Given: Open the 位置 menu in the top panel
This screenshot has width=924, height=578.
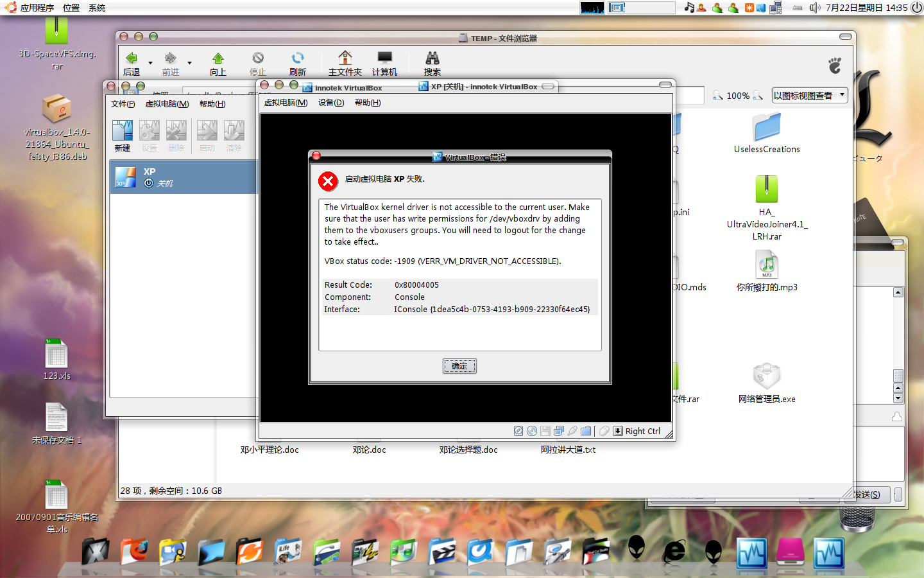Looking at the screenshot, I should [x=71, y=8].
